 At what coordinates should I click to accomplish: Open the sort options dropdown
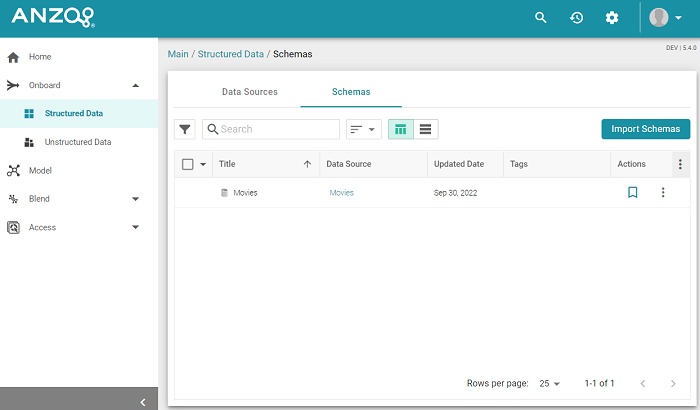click(x=363, y=129)
